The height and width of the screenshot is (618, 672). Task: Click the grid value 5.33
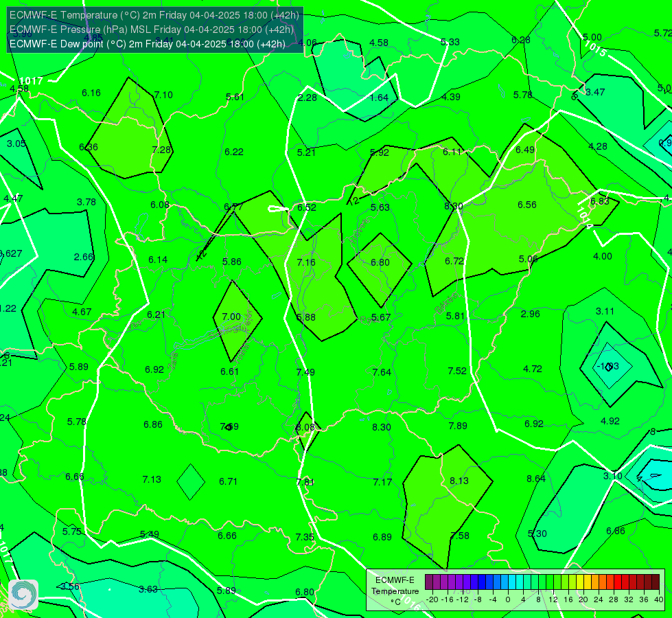[450, 42]
